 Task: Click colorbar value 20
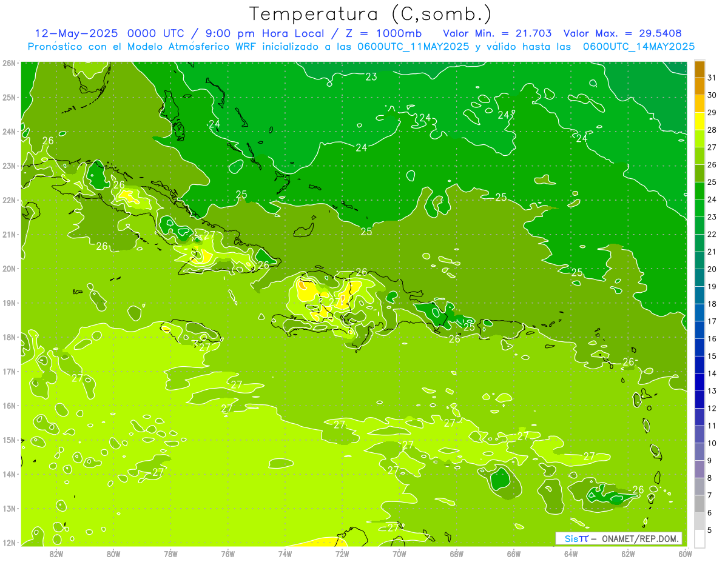click(712, 269)
